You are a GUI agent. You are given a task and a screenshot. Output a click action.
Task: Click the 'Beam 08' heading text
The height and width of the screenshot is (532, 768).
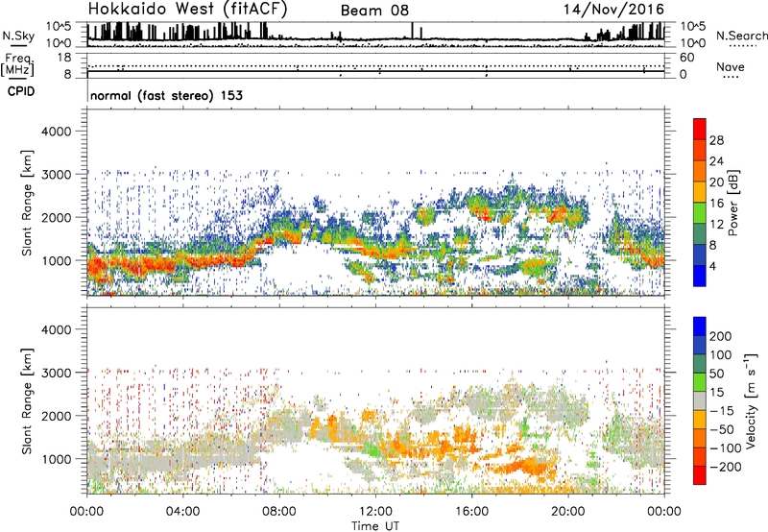[374, 11]
